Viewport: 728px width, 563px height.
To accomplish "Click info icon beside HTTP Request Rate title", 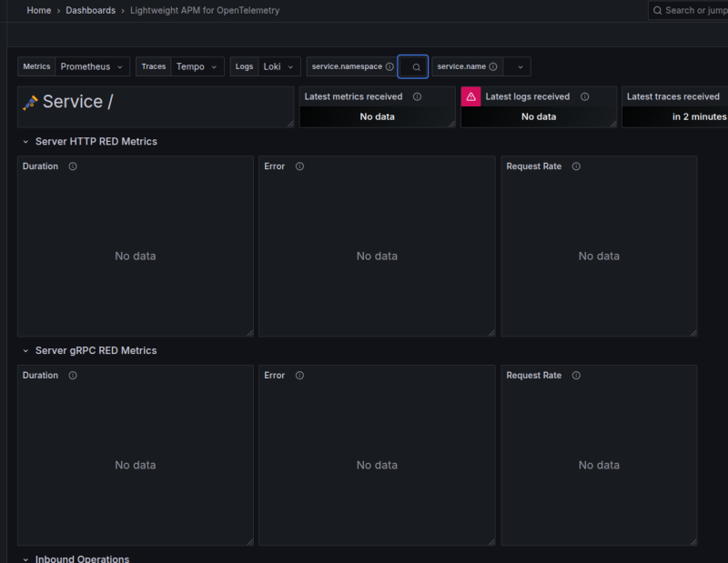I will pyautogui.click(x=576, y=166).
